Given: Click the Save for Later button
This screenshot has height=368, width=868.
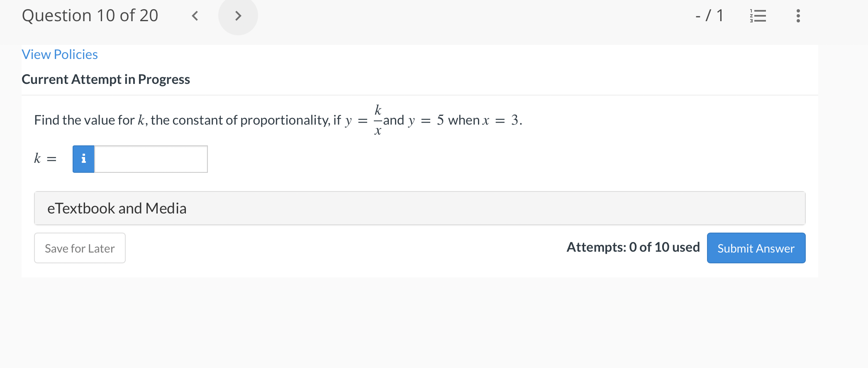Looking at the screenshot, I should pos(79,248).
